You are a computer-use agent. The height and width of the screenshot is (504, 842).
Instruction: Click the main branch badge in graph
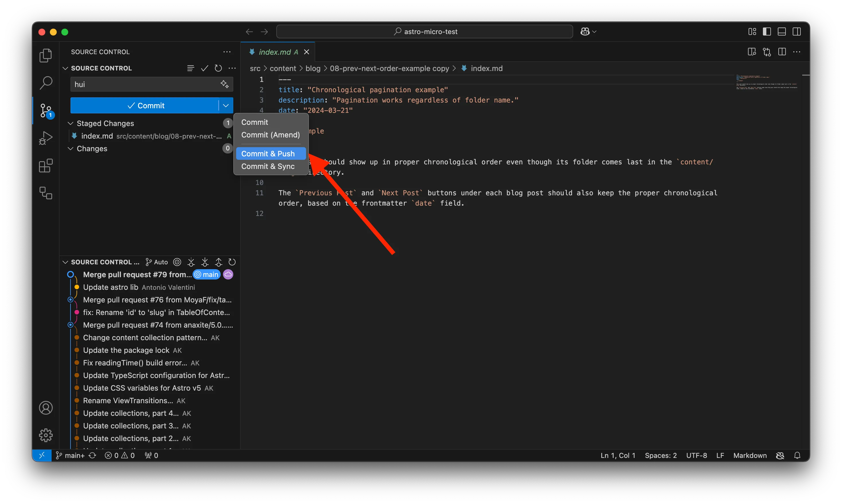point(207,274)
